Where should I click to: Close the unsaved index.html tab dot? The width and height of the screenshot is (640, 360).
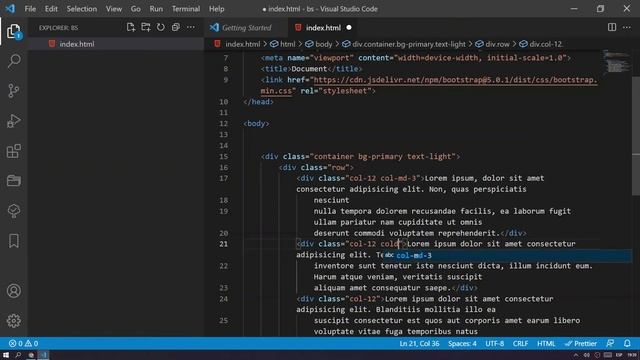349,27
